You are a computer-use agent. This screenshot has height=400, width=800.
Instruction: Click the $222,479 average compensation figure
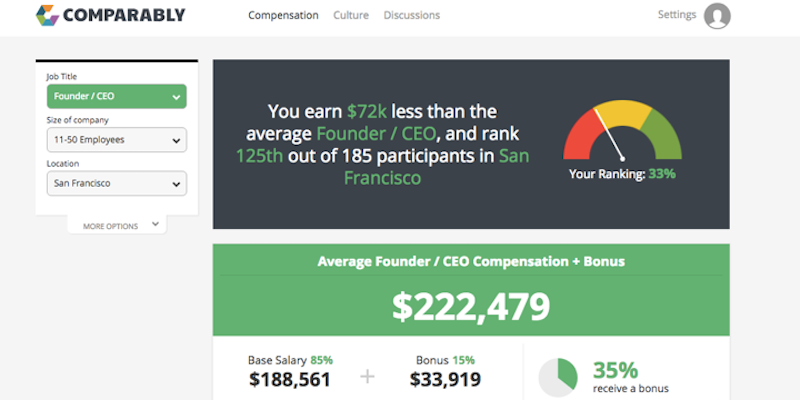click(x=470, y=307)
